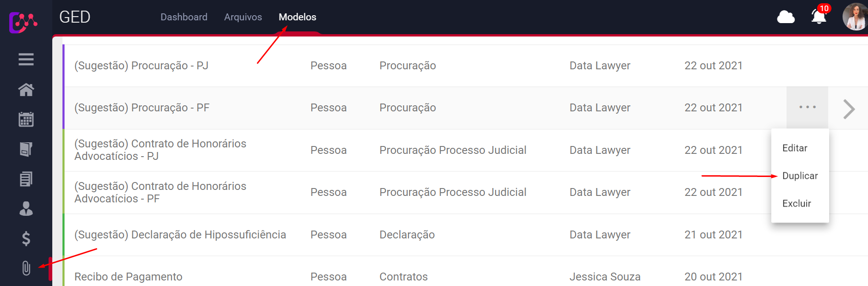The height and width of the screenshot is (286, 868).
Task: Open the hamburger menu in sidebar
Action: click(x=26, y=60)
